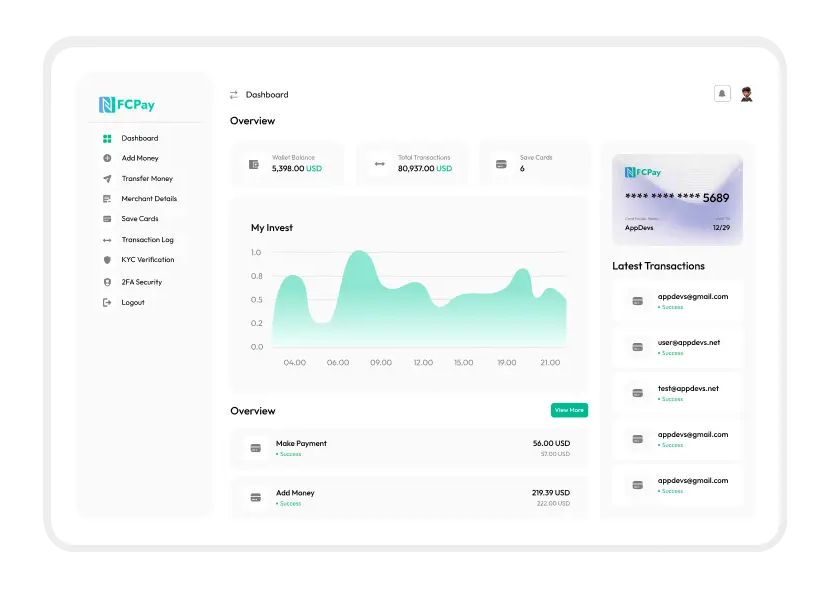Select the user@appdevs.net transaction
The image size is (830, 592).
point(677,347)
